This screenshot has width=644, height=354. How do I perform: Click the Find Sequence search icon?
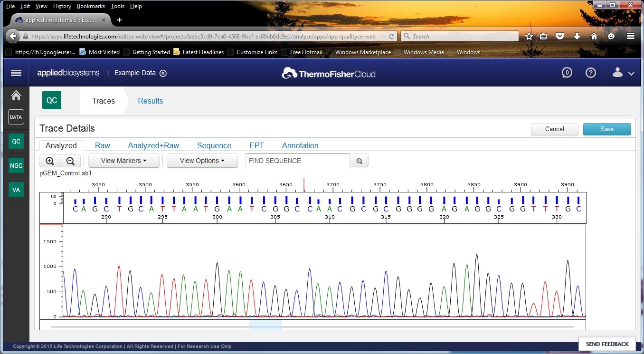[x=359, y=161]
